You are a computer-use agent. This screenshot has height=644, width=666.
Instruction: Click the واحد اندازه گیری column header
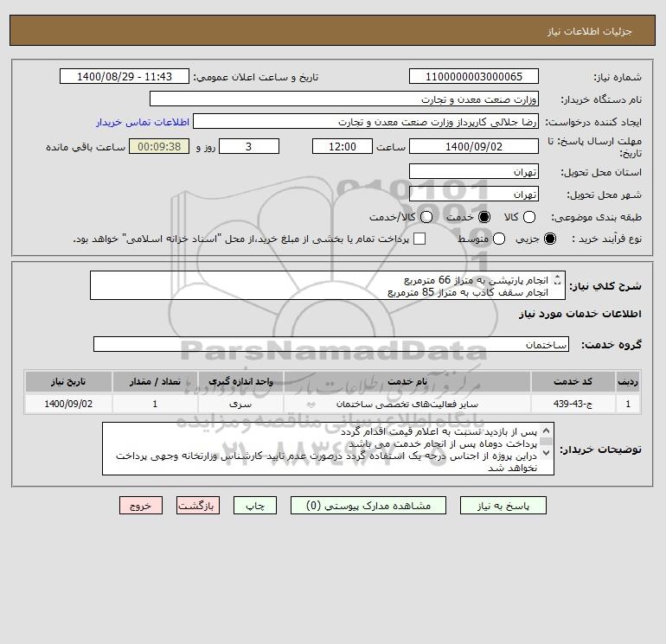pos(240,381)
